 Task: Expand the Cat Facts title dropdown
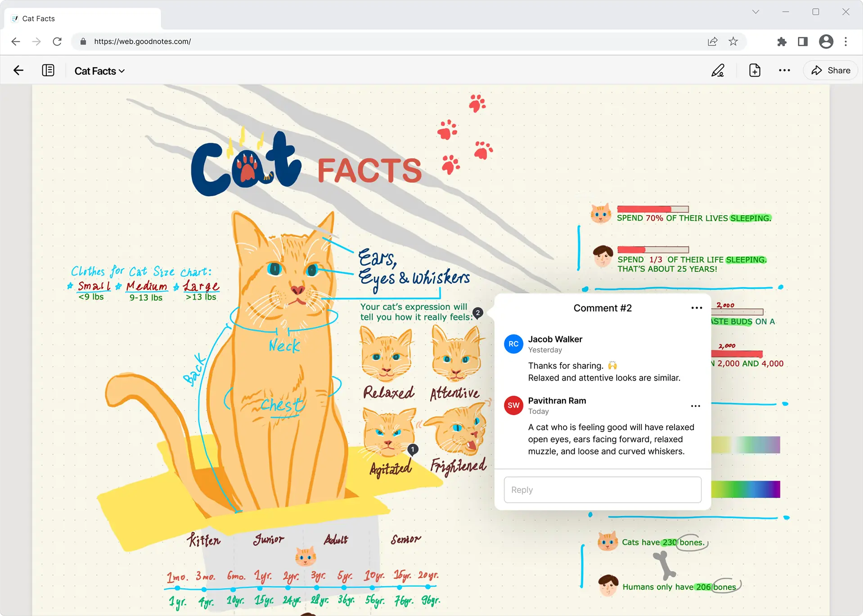pos(99,71)
